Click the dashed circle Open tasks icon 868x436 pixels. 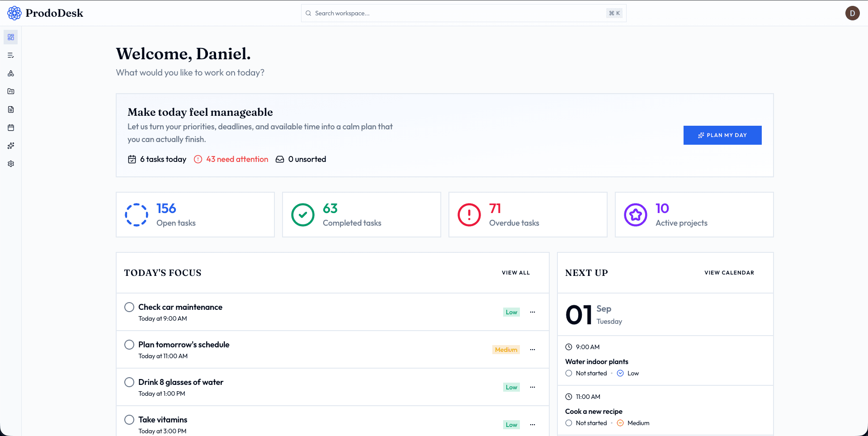click(137, 215)
